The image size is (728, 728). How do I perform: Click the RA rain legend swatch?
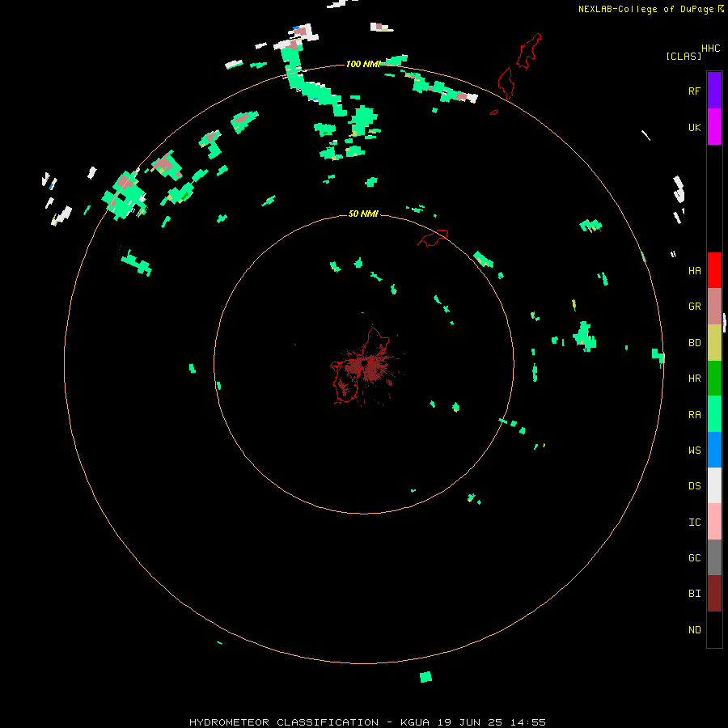[714, 414]
